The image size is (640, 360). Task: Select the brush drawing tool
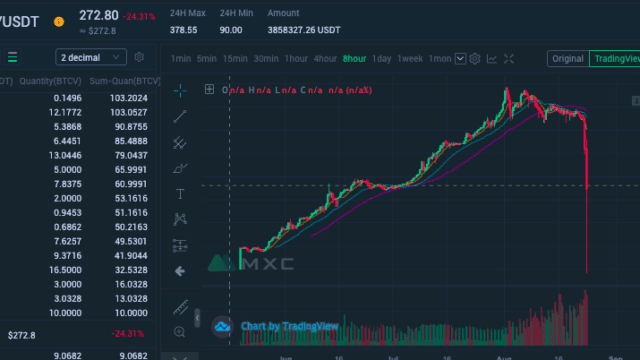tap(180, 168)
